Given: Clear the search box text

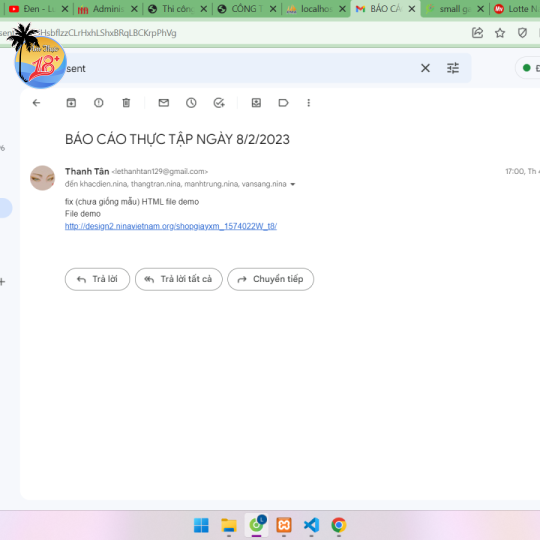Looking at the screenshot, I should (x=425, y=68).
